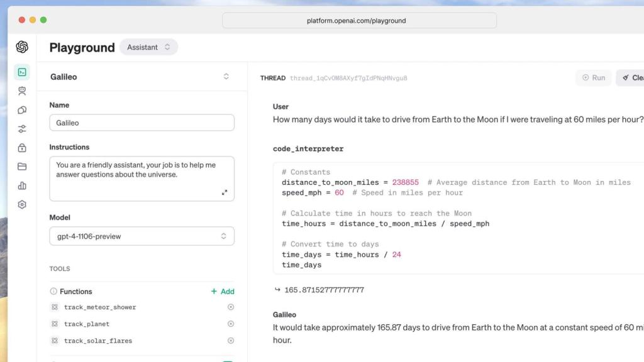
Task: Remove the track_planet function
Action: pyautogui.click(x=231, y=324)
